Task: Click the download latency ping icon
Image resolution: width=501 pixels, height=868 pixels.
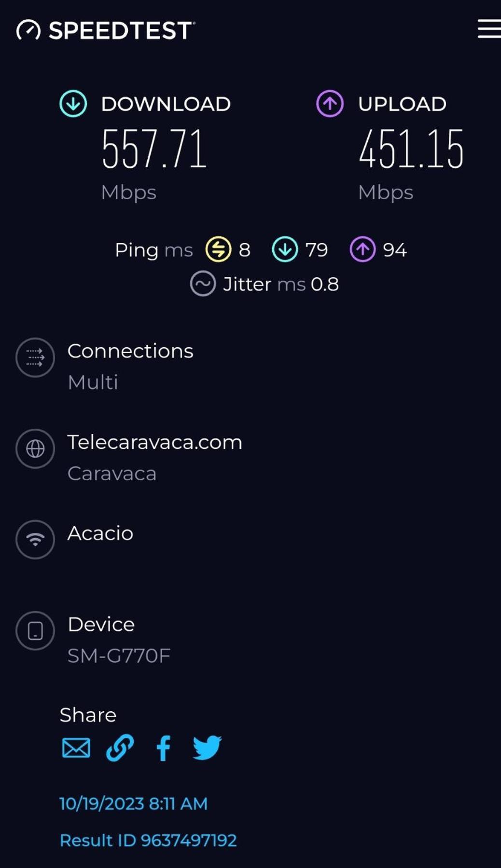Action: tap(285, 249)
